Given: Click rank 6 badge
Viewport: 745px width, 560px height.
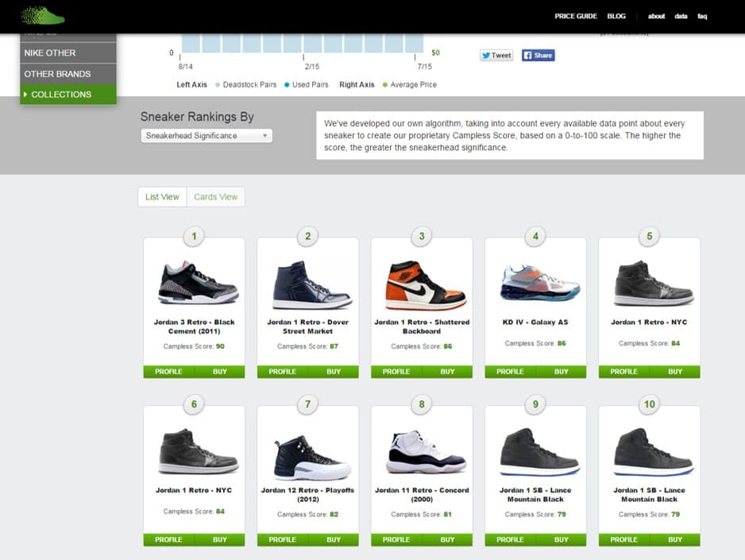Looking at the screenshot, I should [194, 404].
